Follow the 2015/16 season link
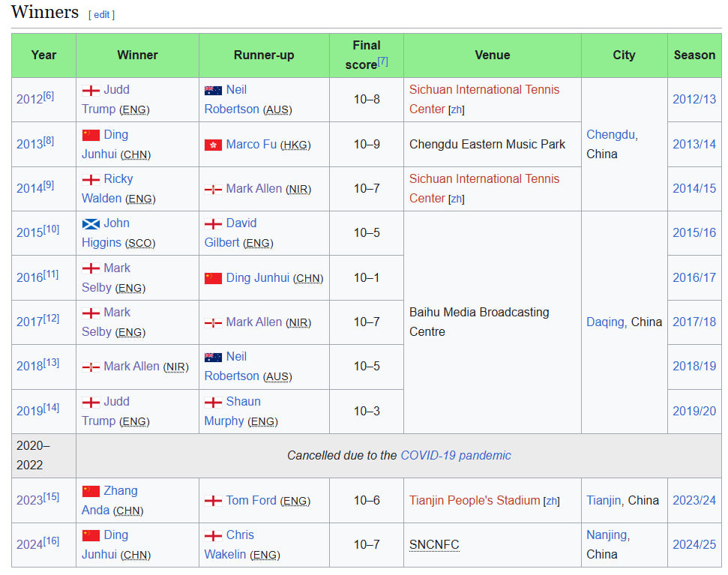This screenshot has height=575, width=728. (694, 232)
